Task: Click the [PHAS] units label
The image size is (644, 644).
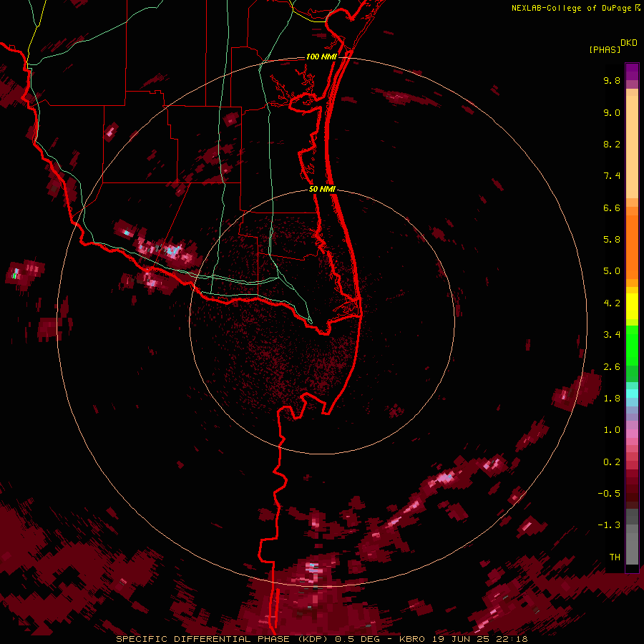Action: [605, 49]
